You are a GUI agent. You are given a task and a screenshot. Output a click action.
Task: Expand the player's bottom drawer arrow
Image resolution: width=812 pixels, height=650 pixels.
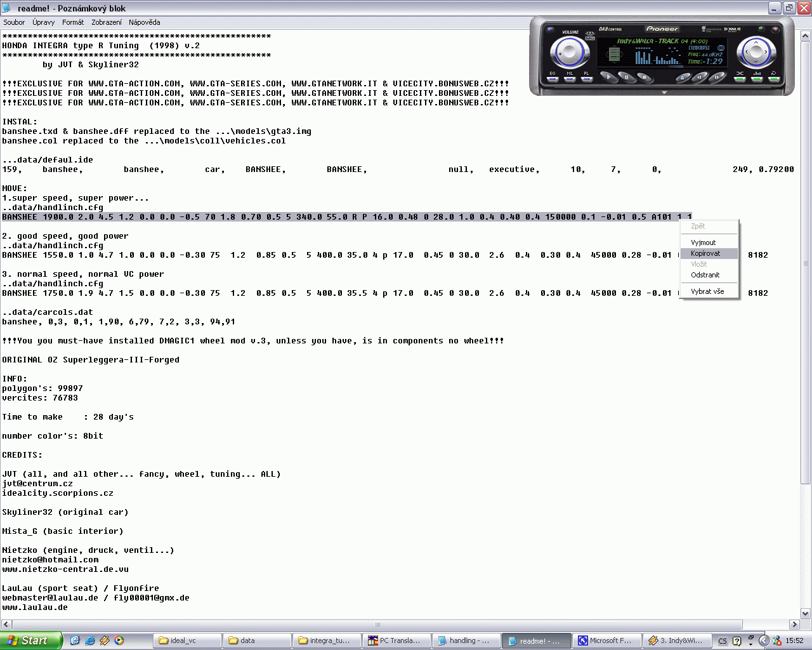pyautogui.click(x=664, y=93)
